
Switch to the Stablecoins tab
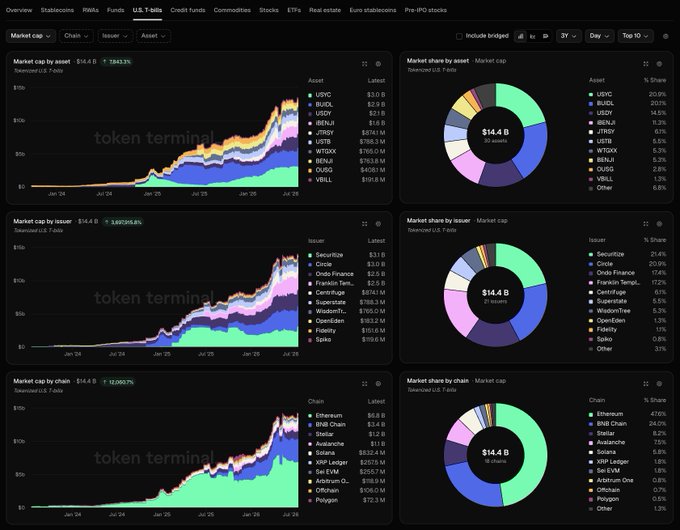[57, 10]
